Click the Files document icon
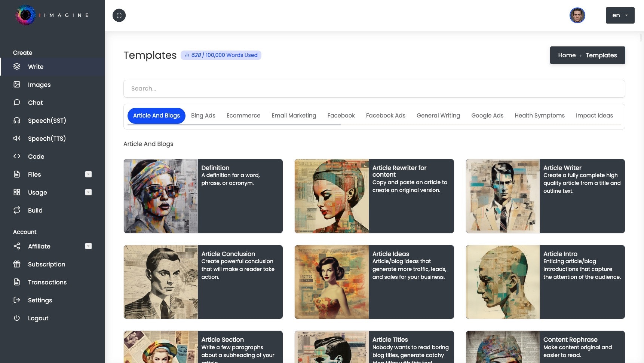Viewport: 644px width, 363px height. pyautogui.click(x=17, y=174)
